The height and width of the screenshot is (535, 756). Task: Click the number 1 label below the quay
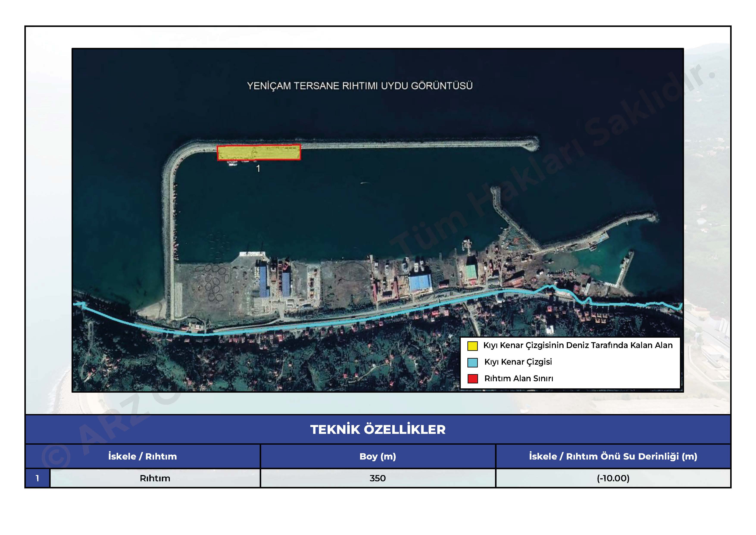(x=258, y=168)
